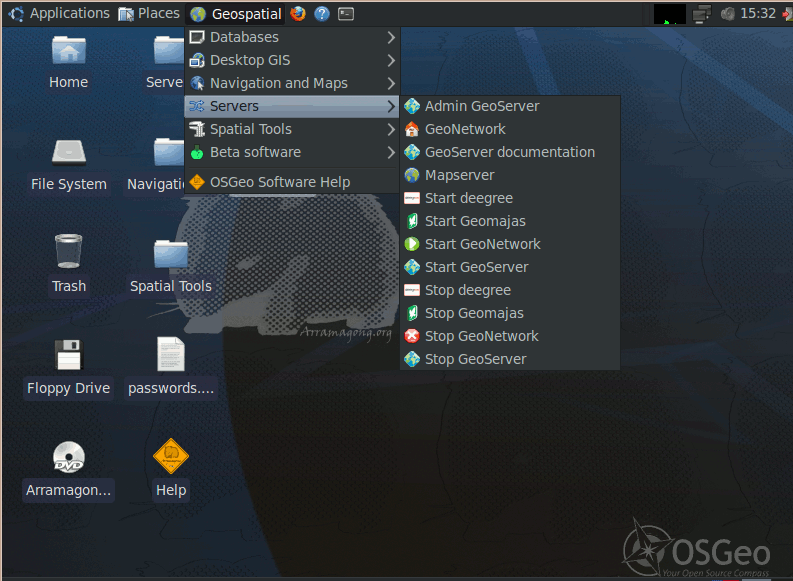Open the Firefox browser launcher icon
Screen dimensions: 793x581
coord(298,14)
